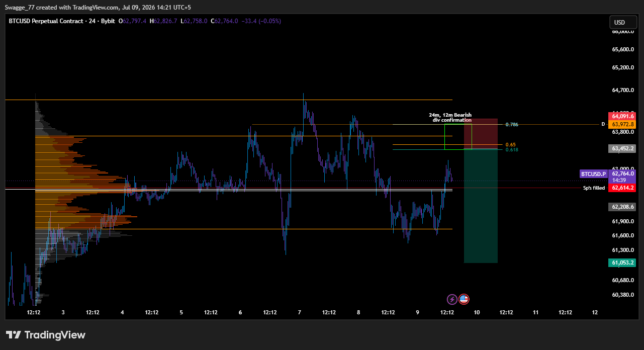Select the gray 63,452.2 price label
This screenshot has width=644, height=350.
pyautogui.click(x=622, y=148)
